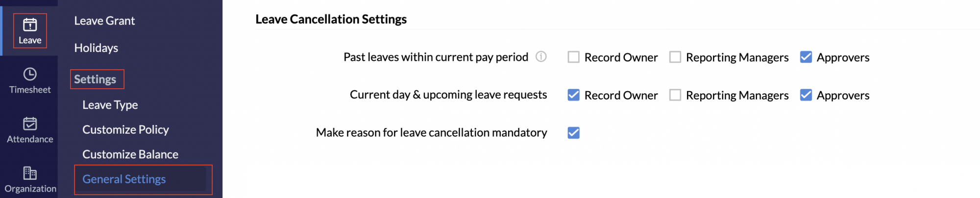
Task: Uncheck Record Owner for upcoming leave requests
Action: click(573, 95)
